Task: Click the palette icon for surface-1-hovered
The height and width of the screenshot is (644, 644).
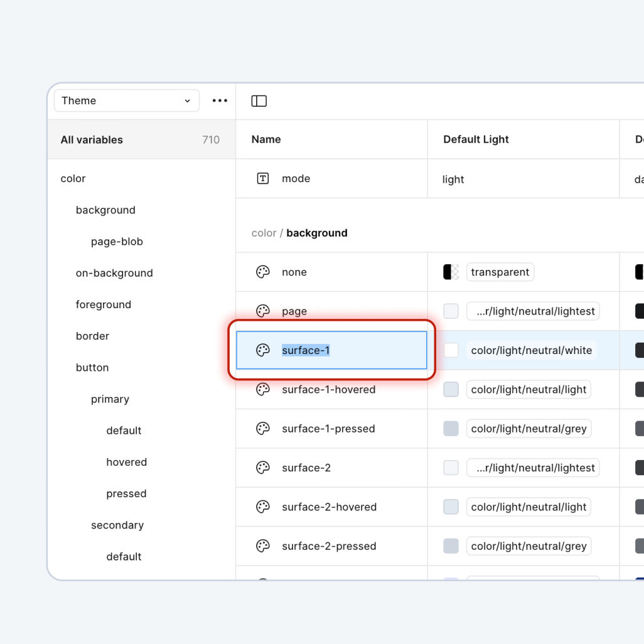Action: (263, 389)
